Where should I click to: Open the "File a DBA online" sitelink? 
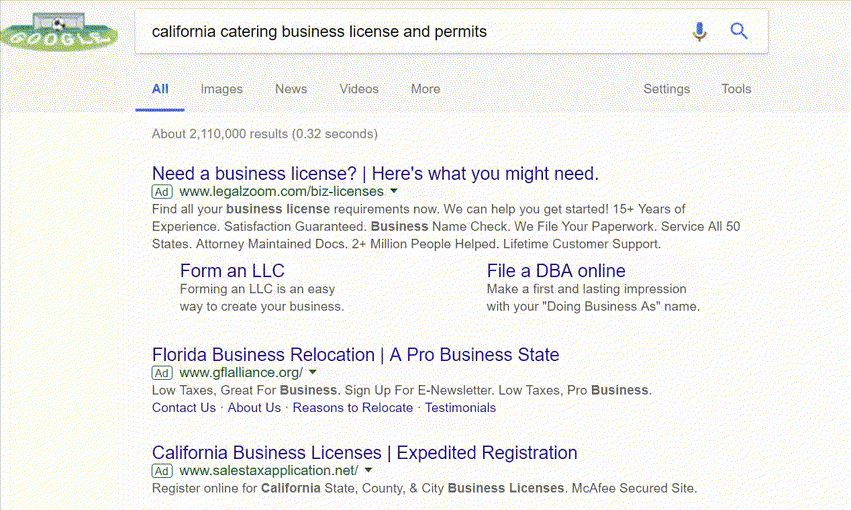click(x=556, y=271)
